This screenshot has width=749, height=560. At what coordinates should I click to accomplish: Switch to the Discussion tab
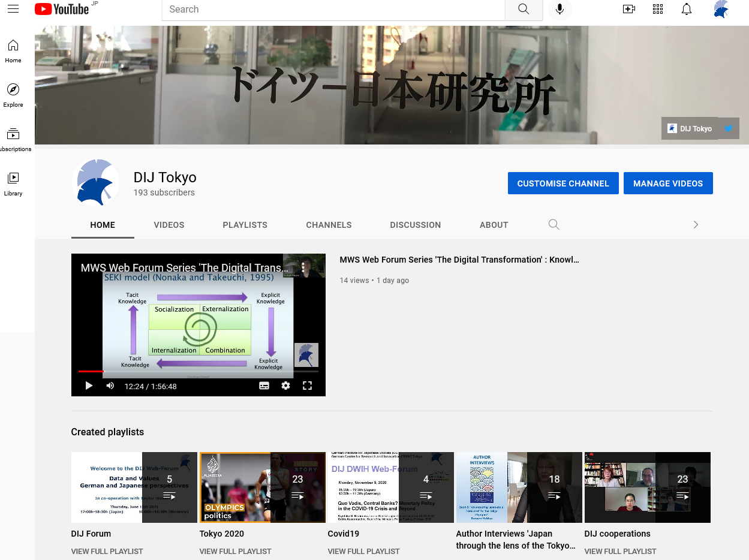[x=416, y=225]
